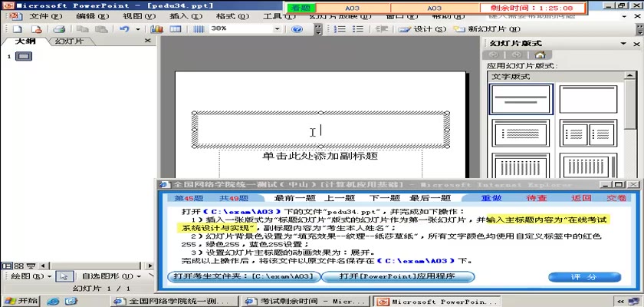Close the outline/slides pane
The image size is (644, 307).
[148, 41]
